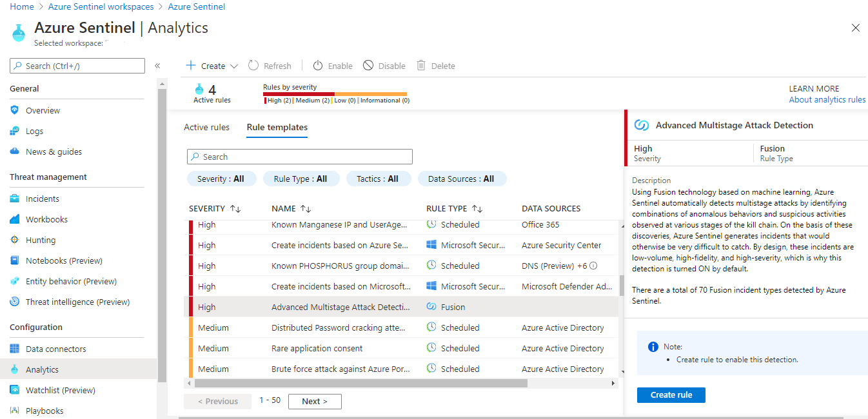Screen dimensions: 868x419
Task: Open the About analytics rules link
Action: coord(827,99)
